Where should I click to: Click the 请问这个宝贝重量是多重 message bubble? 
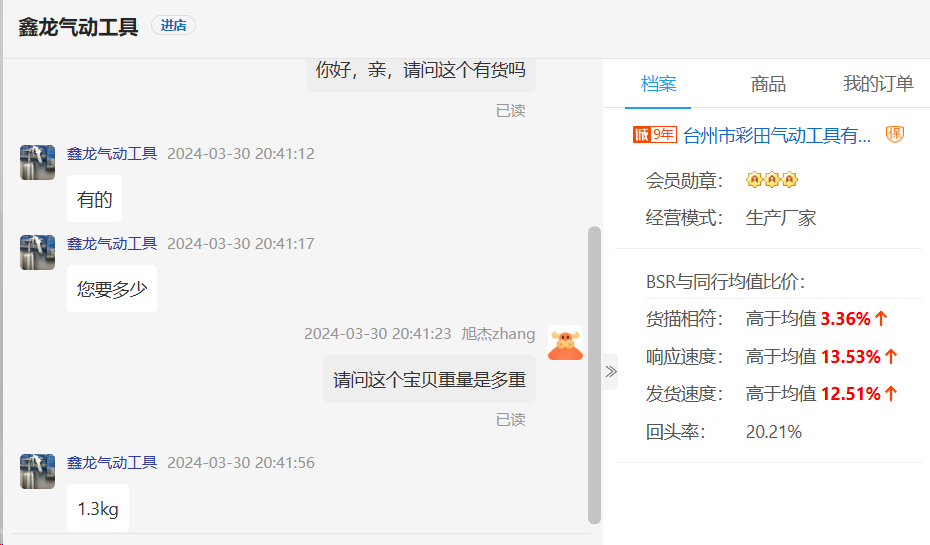(429, 380)
